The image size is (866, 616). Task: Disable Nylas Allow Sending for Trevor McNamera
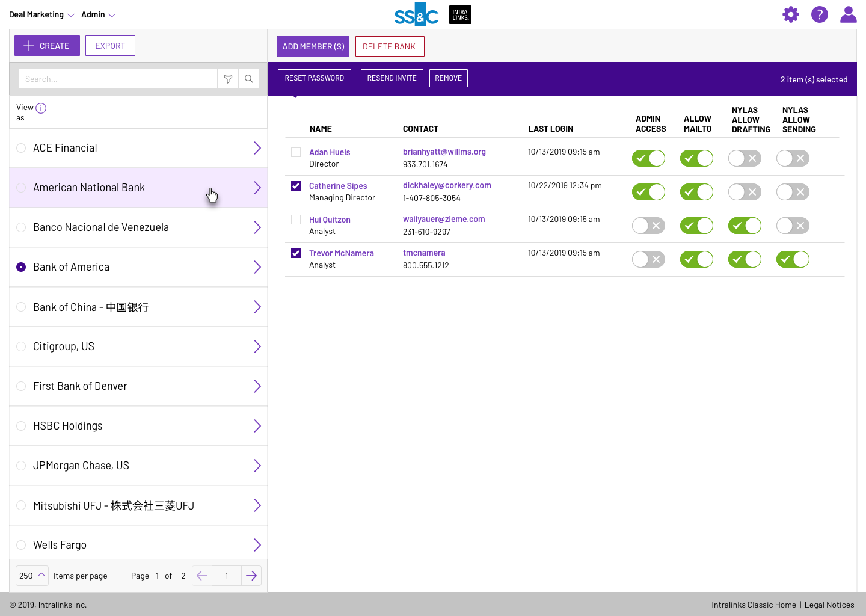[793, 259]
